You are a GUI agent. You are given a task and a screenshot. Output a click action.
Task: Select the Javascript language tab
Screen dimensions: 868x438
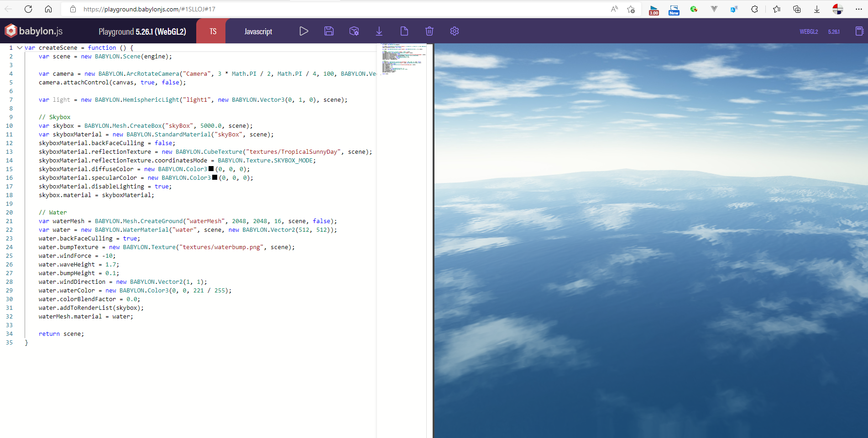coord(258,31)
